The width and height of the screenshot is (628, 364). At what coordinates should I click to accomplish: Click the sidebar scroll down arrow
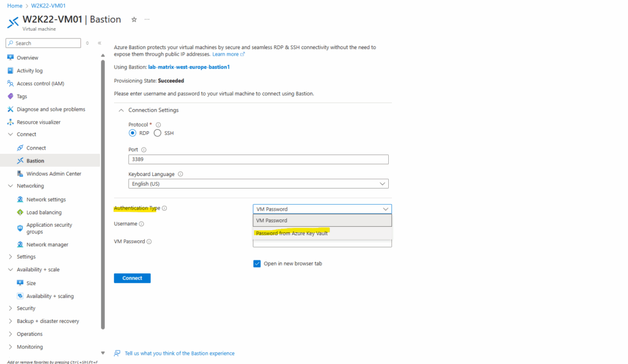[102, 353]
